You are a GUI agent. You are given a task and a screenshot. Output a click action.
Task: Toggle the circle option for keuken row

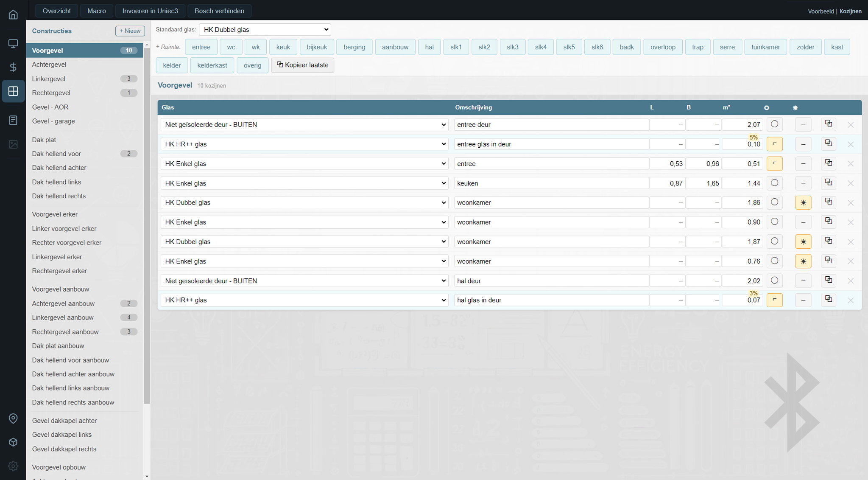pyautogui.click(x=774, y=183)
